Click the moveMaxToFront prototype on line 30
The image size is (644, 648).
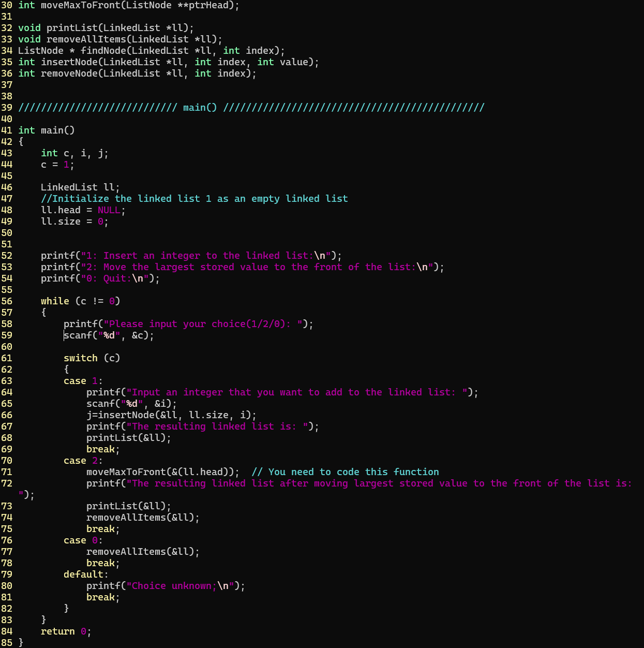pyautogui.click(x=129, y=5)
